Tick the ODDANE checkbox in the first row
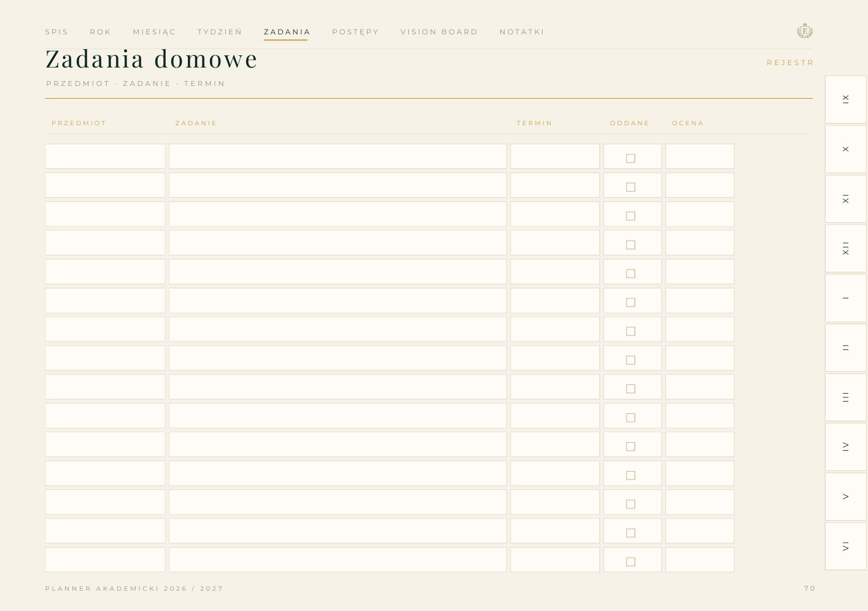 pyautogui.click(x=630, y=158)
